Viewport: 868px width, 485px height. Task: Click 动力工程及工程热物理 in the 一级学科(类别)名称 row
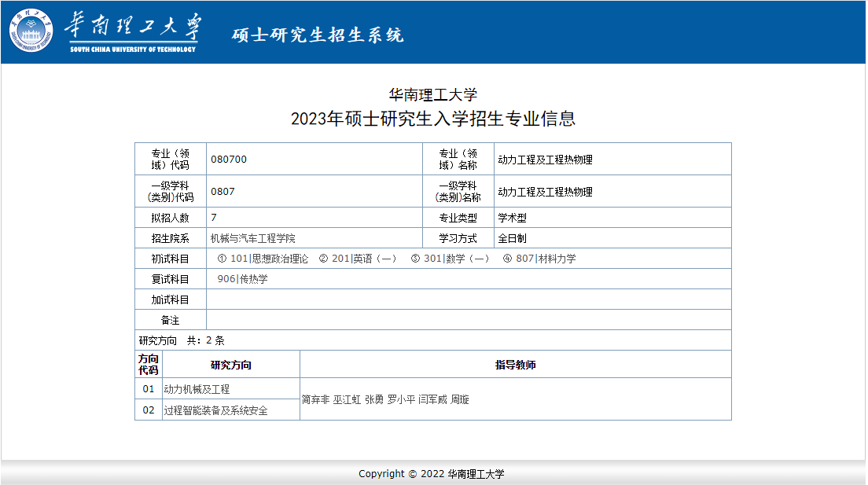[546, 192]
